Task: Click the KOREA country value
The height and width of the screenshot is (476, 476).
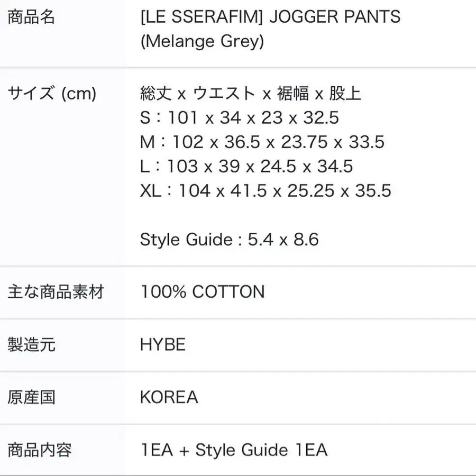Action: tap(169, 397)
